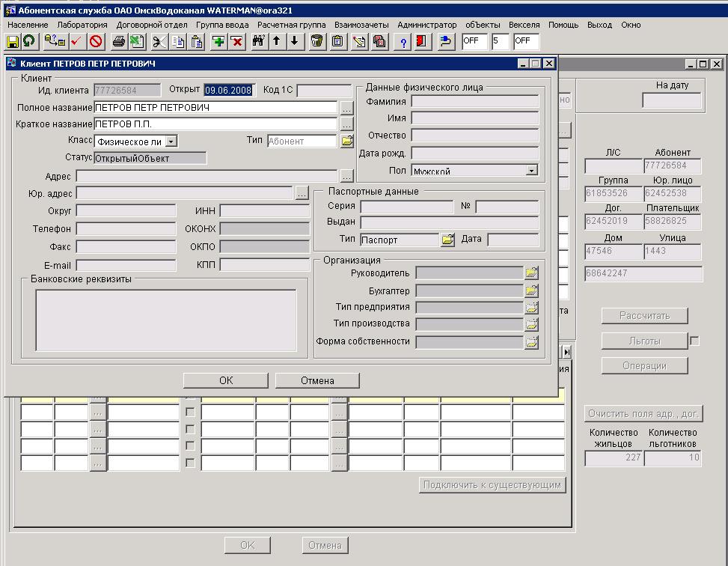Screen dimensions: 728x566
Task: Click the green Refresh toolbar icon
Action: click(29, 41)
